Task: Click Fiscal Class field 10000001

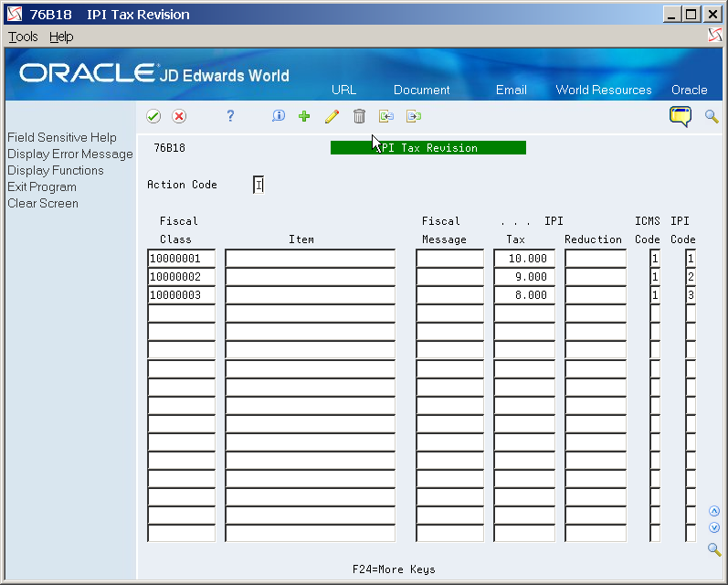Action: point(182,259)
